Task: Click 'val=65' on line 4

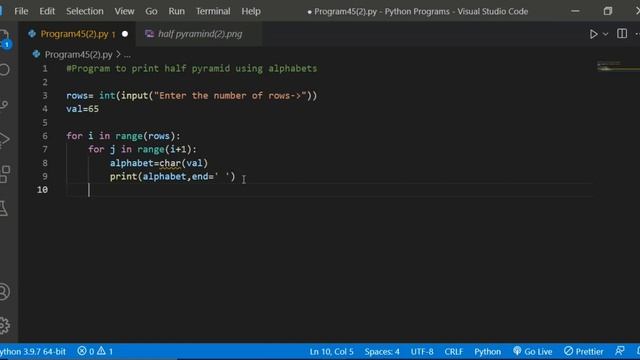Action: point(82,109)
